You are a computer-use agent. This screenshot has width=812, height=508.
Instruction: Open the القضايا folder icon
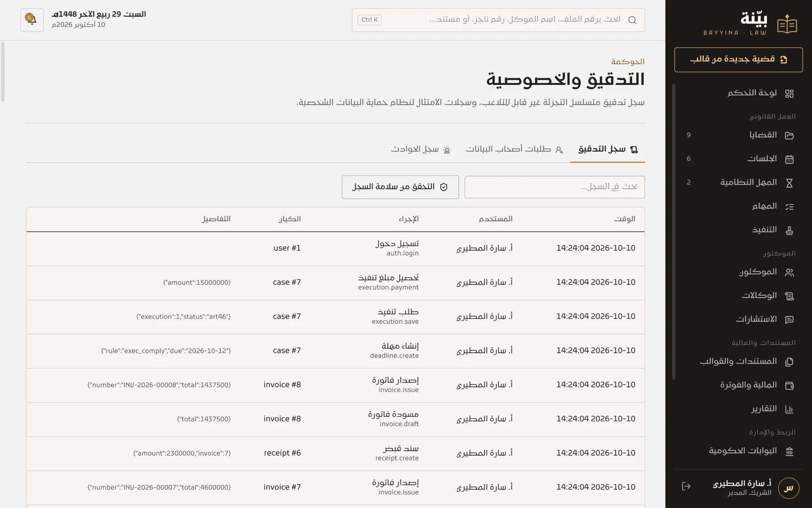789,135
